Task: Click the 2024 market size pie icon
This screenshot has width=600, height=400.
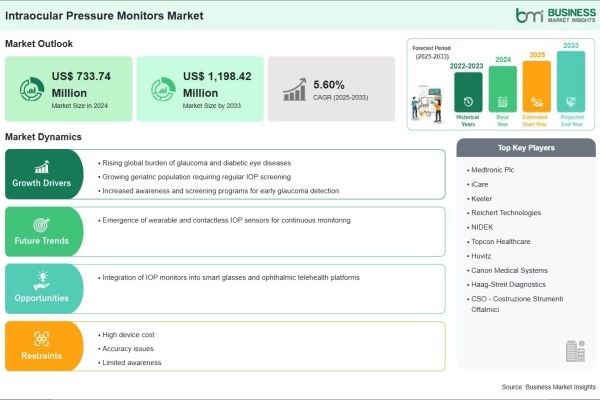Action: 32,89
